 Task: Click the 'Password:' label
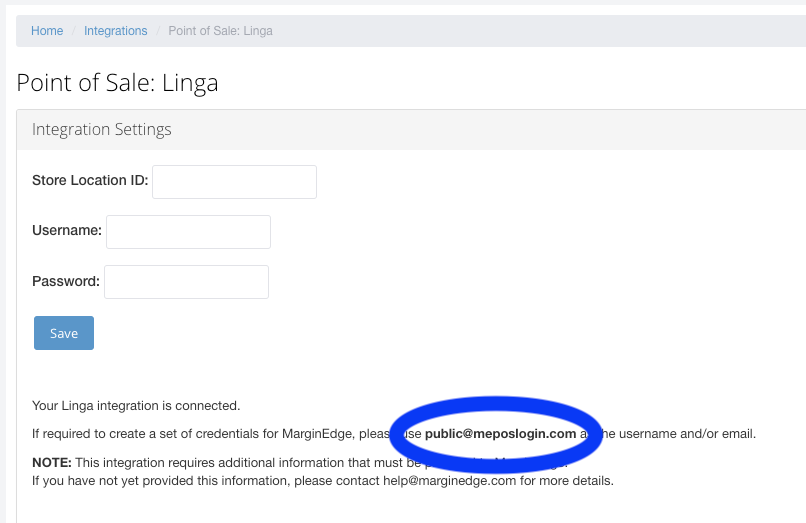66,281
